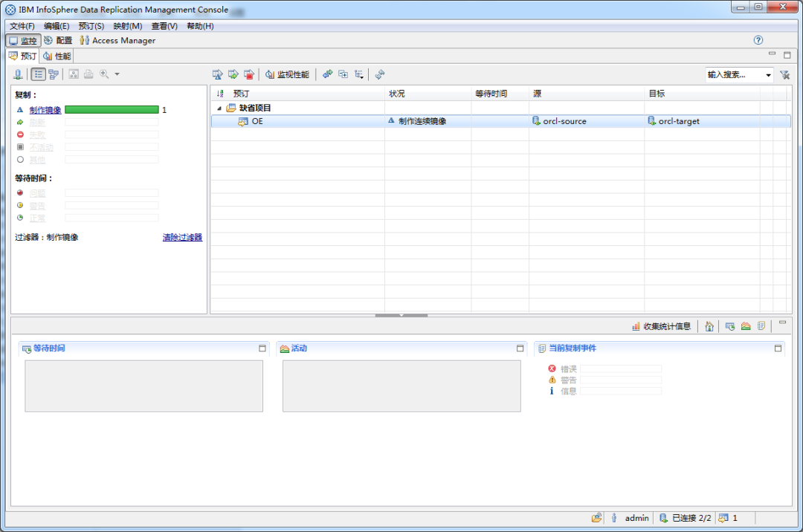
Task: Maximize the 等待时间 section
Action: pyautogui.click(x=262, y=348)
